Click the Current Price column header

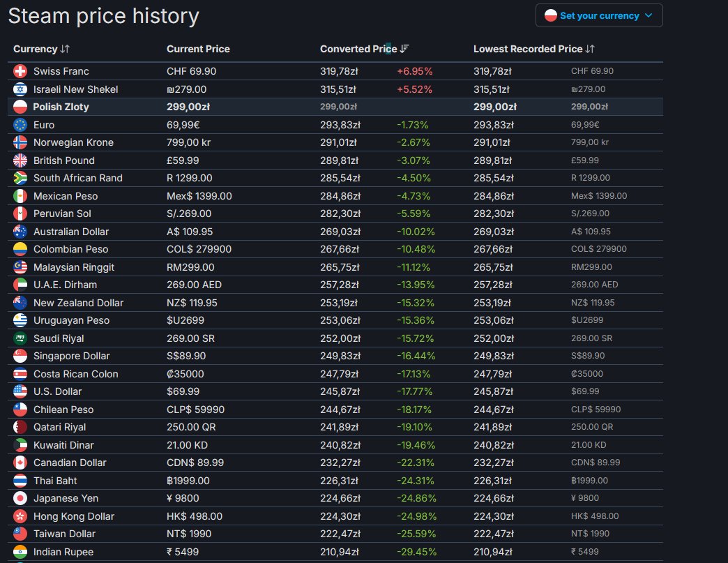[198, 49]
